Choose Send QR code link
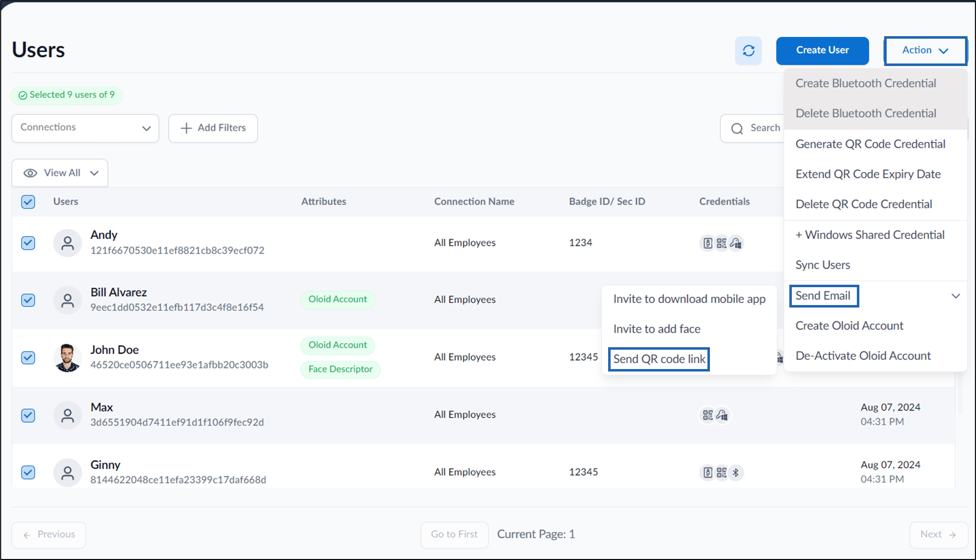 (659, 359)
